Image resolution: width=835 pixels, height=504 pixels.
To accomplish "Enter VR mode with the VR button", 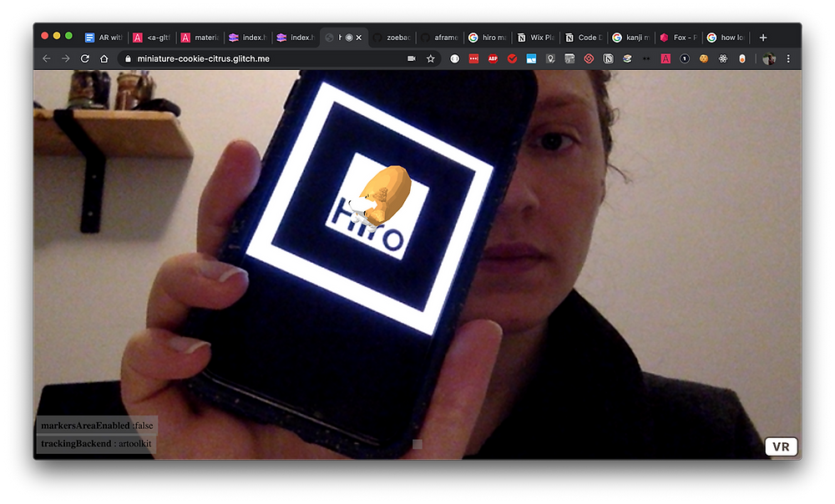I will [x=782, y=446].
